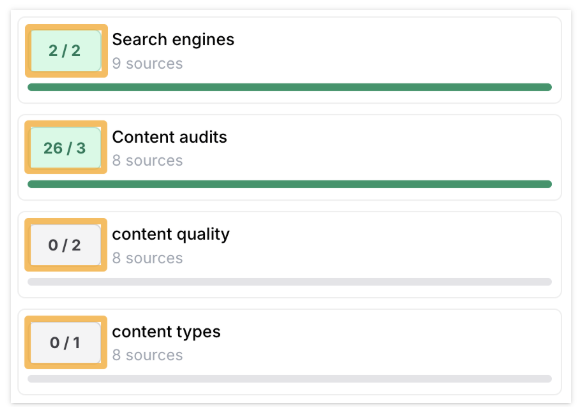Open the content quality topic
Image resolution: width=582 pixels, height=407 pixels.
click(x=171, y=234)
